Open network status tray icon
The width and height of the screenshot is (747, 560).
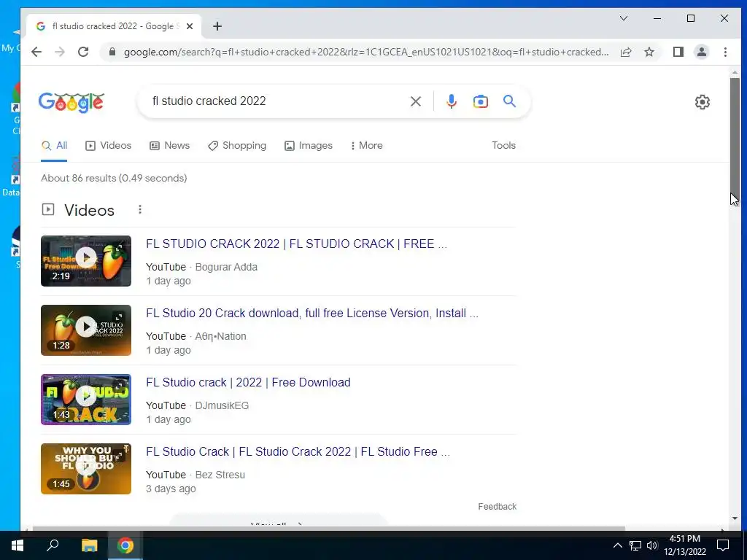635,545
